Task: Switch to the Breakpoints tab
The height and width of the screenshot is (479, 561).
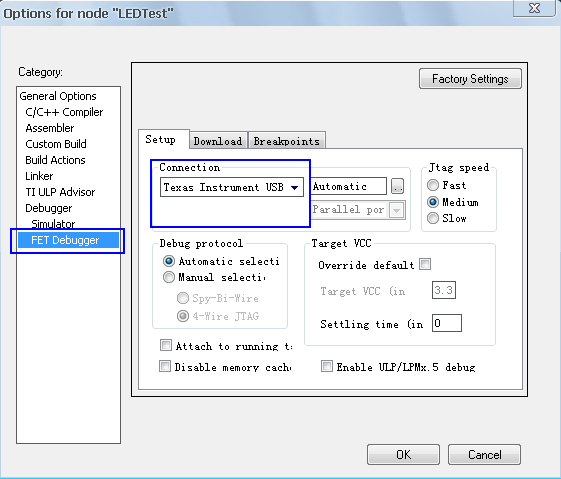Action: 287,141
